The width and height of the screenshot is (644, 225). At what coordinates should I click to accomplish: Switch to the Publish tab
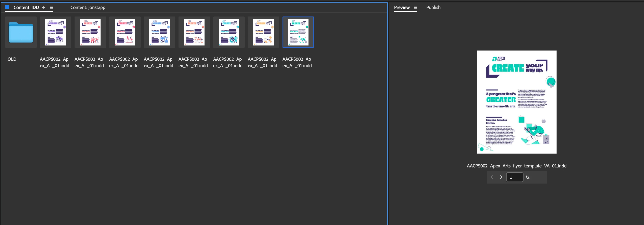(433, 7)
